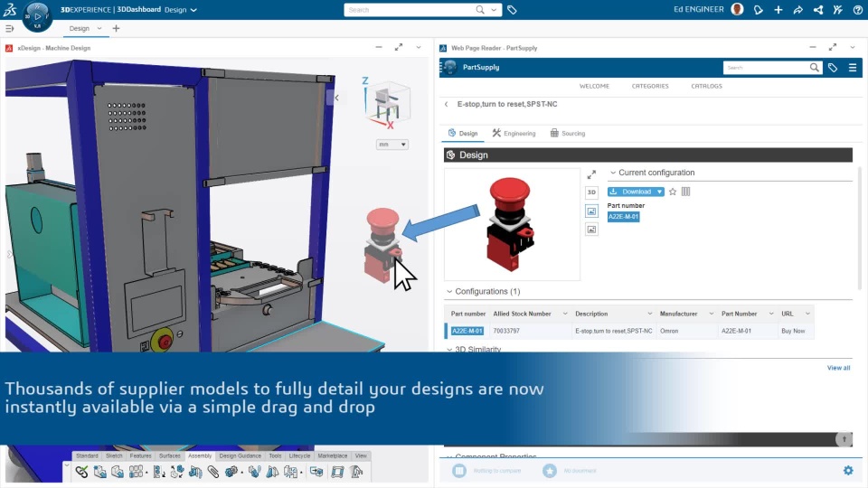Open the collaboration tools icon
The height and width of the screenshot is (488, 868).
click(838, 10)
